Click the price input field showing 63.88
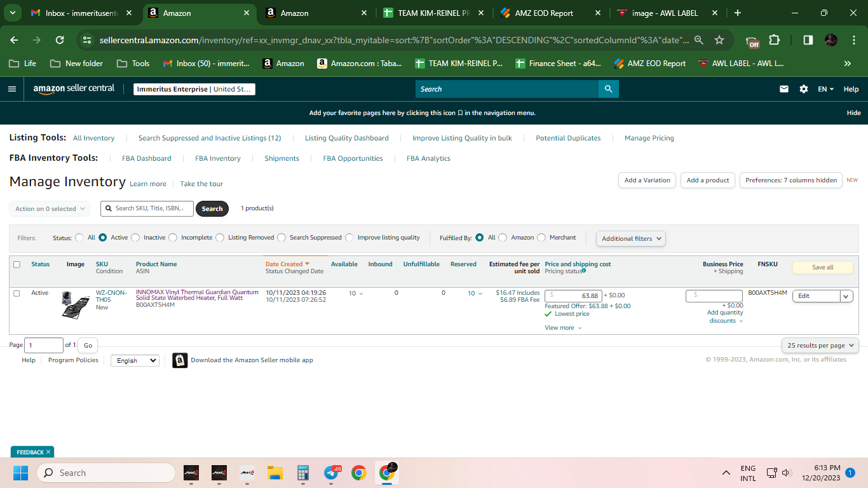 [x=573, y=296]
